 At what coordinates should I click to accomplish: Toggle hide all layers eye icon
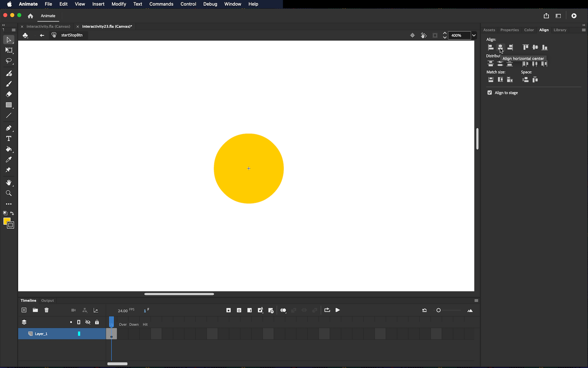pos(88,322)
